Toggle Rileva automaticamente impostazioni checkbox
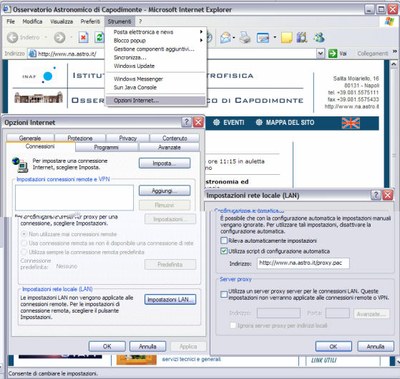Screen dimensions: 400x379 point(224,240)
